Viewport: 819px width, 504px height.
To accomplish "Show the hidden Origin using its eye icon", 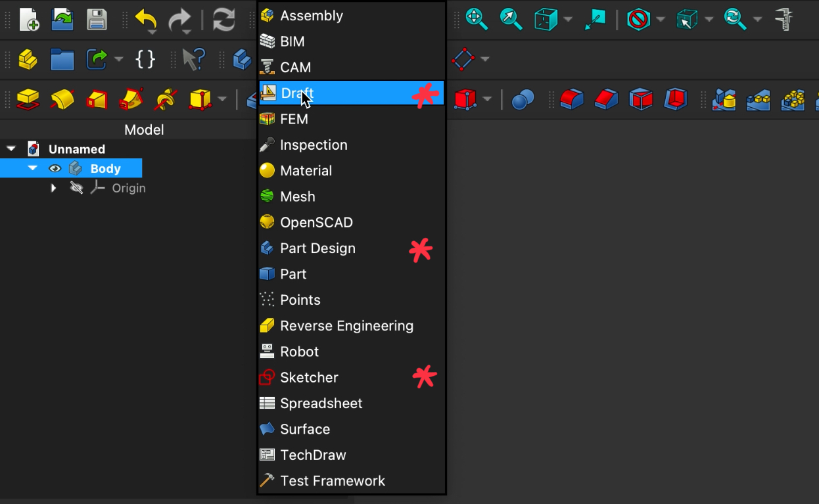I will point(76,188).
